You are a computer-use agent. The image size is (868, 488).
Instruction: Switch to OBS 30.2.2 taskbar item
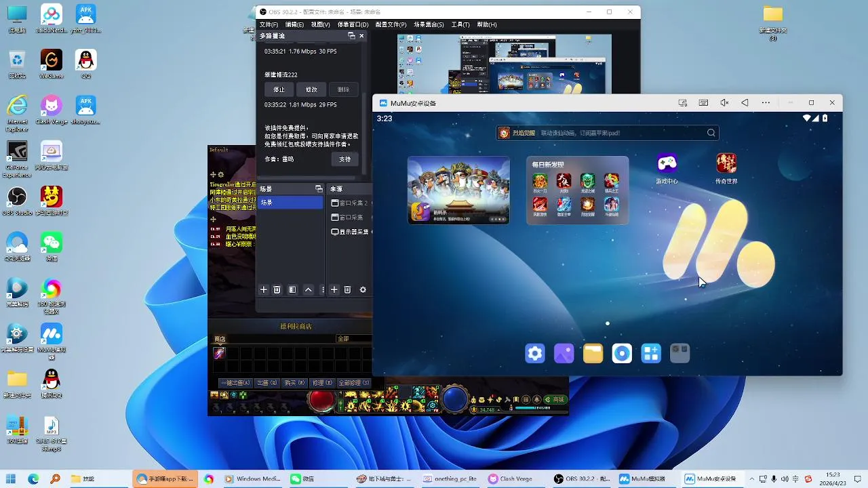pos(582,479)
